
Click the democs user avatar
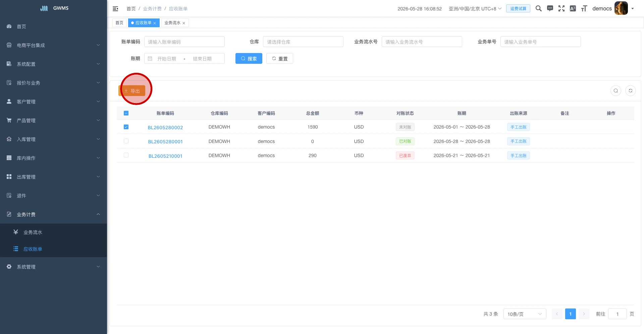click(x=621, y=8)
